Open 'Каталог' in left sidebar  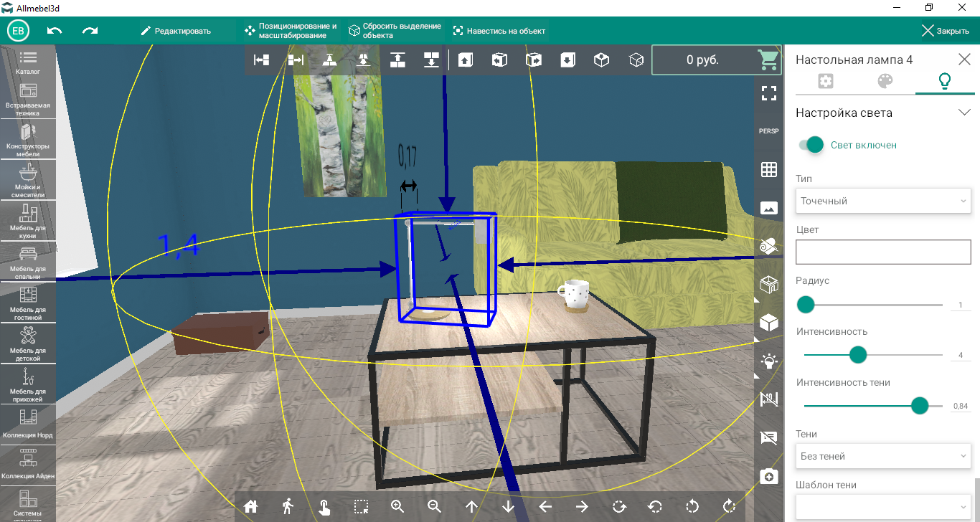tap(28, 62)
